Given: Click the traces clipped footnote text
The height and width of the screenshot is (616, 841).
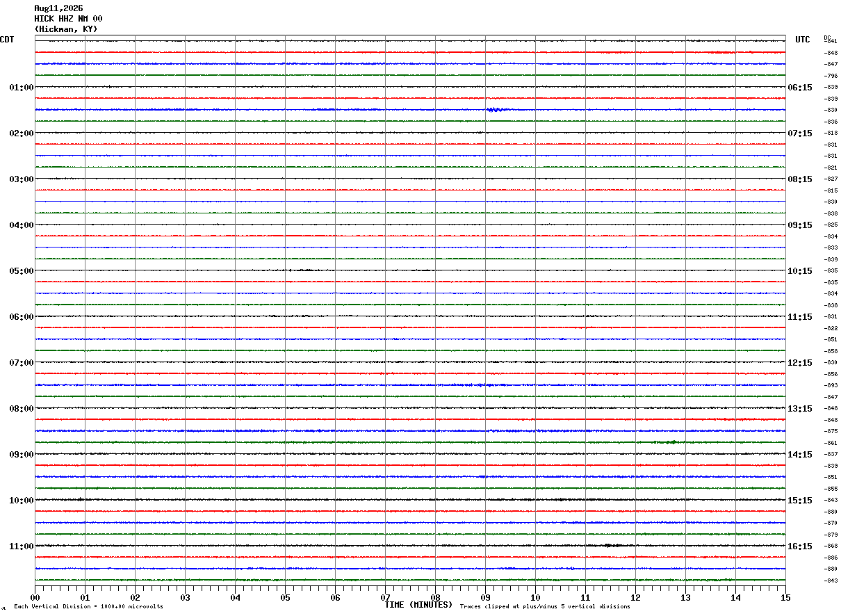Looking at the screenshot, I should coord(545,607).
